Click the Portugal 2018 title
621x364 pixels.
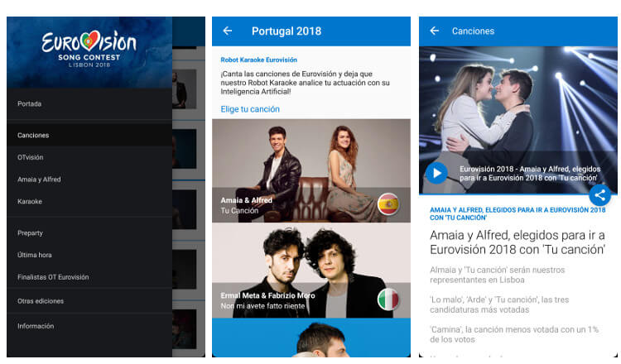tap(286, 31)
